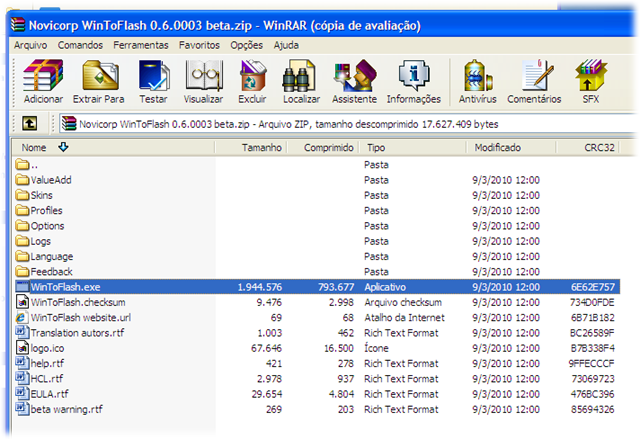Sort list by Tamanho column
Image resolution: width=640 pixels, height=439 pixels.
pos(251,147)
